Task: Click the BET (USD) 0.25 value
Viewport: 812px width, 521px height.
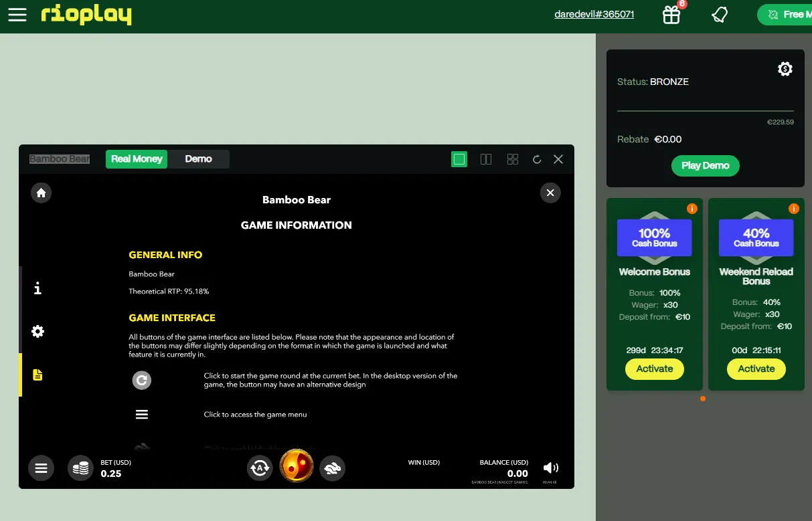Action: pos(111,474)
